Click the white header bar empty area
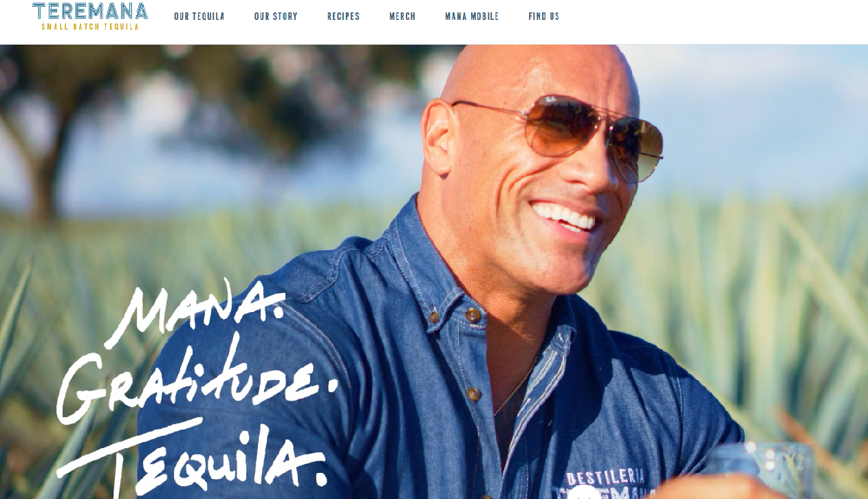The image size is (868, 499). click(x=715, y=21)
